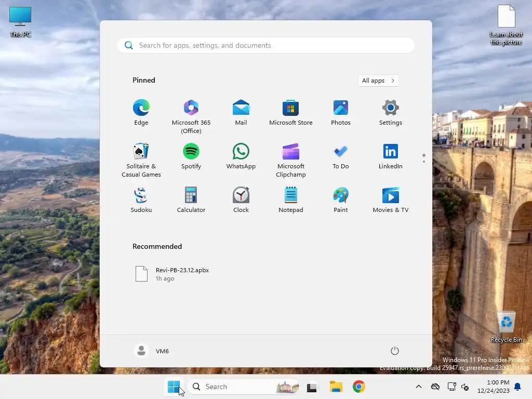The height and width of the screenshot is (399, 532).
Task: Open Task View from the taskbar
Action: click(x=312, y=387)
